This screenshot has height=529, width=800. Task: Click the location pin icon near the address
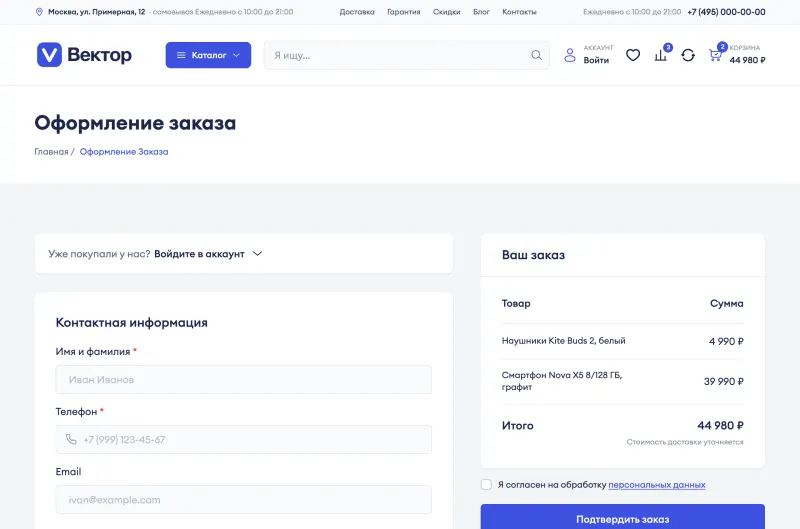(x=39, y=12)
